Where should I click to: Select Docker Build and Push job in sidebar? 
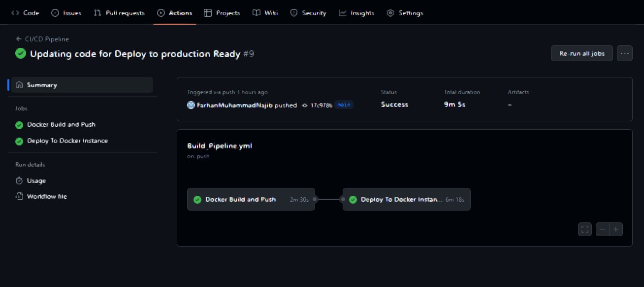(61, 124)
